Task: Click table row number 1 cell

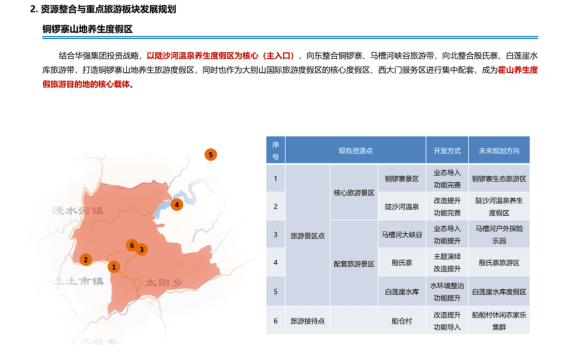Action: point(276,179)
